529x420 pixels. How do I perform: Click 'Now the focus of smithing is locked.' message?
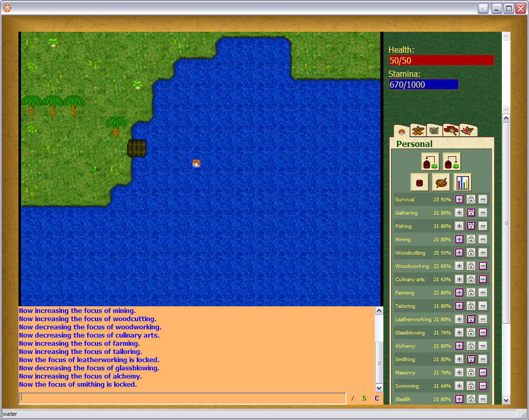[x=78, y=384]
